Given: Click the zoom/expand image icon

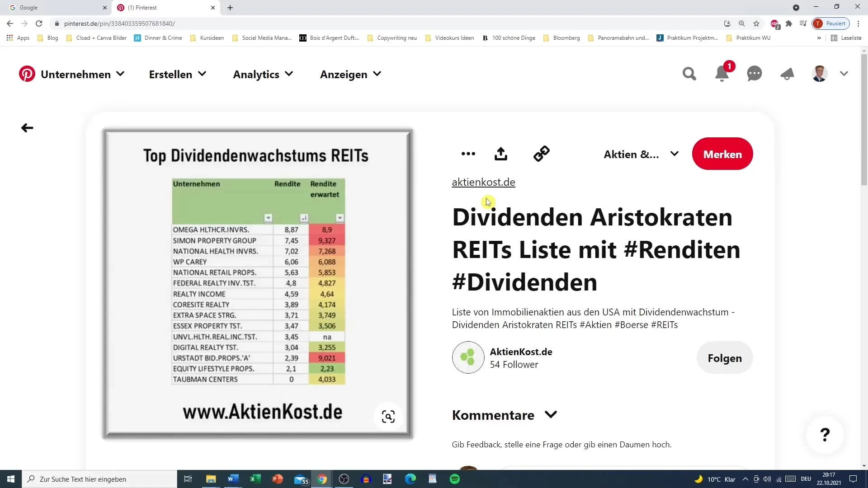Looking at the screenshot, I should coord(388,416).
